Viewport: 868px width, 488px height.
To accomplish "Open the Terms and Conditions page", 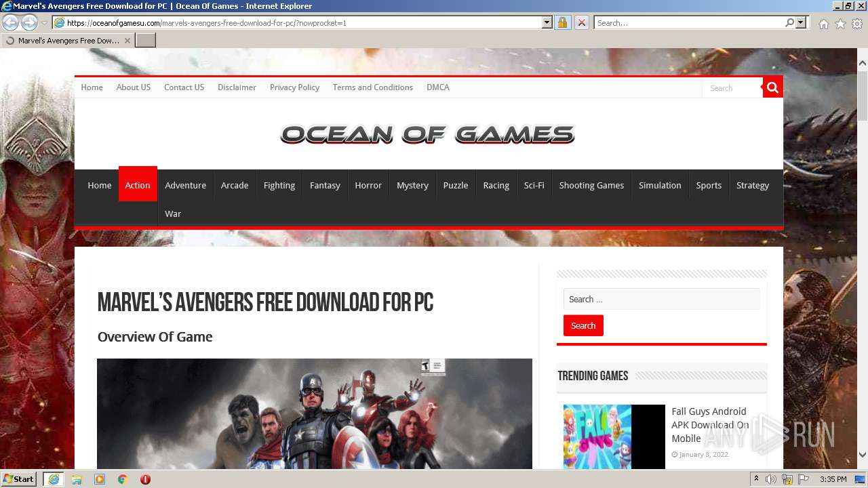I will point(372,87).
